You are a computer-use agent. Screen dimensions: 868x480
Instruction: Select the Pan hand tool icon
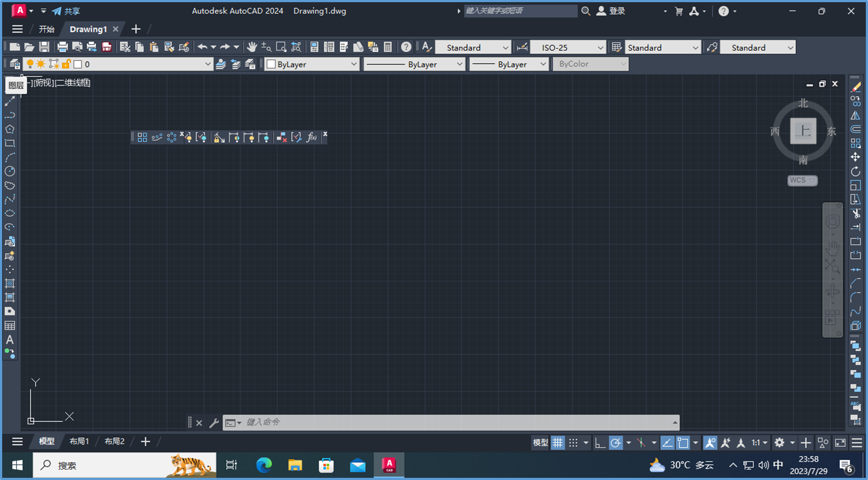[251, 47]
